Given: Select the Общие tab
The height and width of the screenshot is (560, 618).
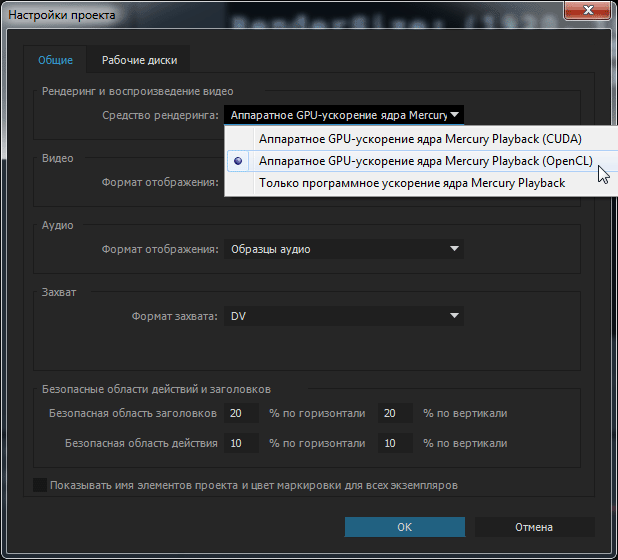Looking at the screenshot, I should (55, 60).
